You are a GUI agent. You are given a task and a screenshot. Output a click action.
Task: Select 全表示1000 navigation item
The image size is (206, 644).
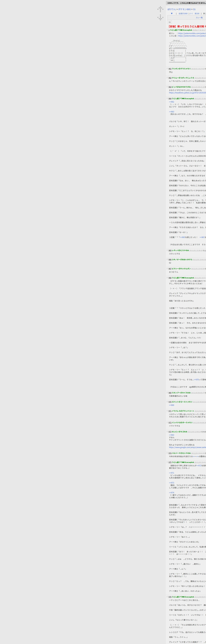pos(183,14)
